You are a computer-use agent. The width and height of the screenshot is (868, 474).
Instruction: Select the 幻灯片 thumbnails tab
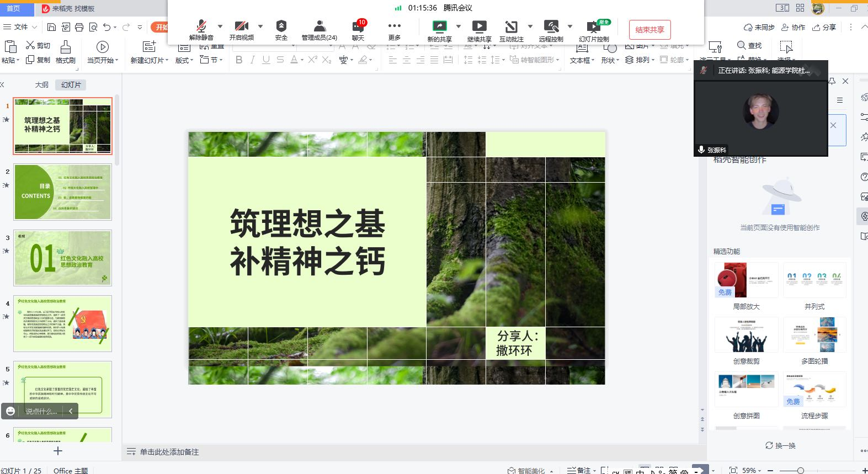(x=71, y=84)
